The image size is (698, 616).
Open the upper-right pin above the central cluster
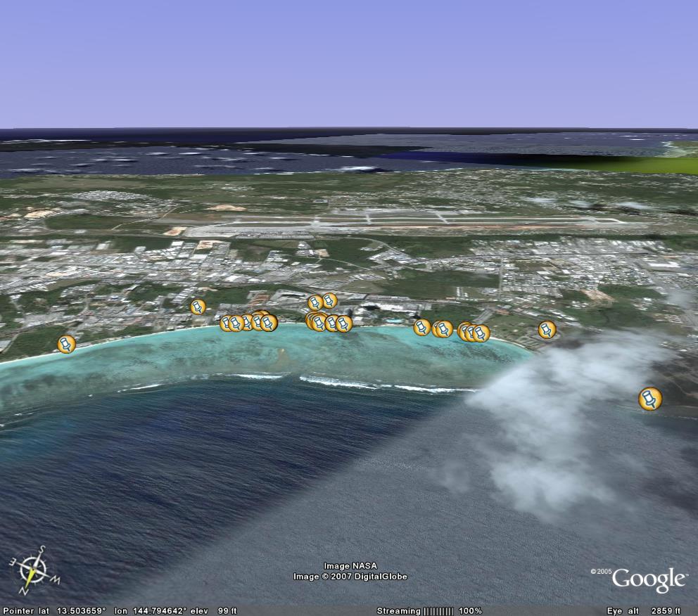tap(329, 300)
